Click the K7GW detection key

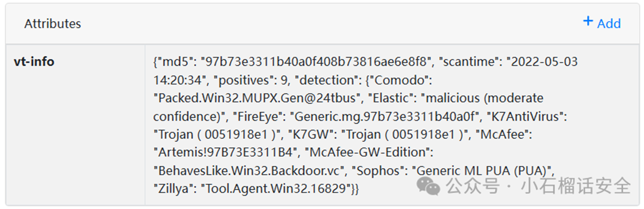pyautogui.click(x=311, y=134)
